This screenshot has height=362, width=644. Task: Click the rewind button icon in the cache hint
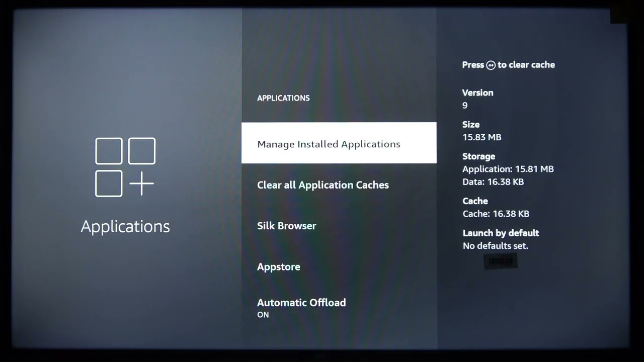(491, 65)
